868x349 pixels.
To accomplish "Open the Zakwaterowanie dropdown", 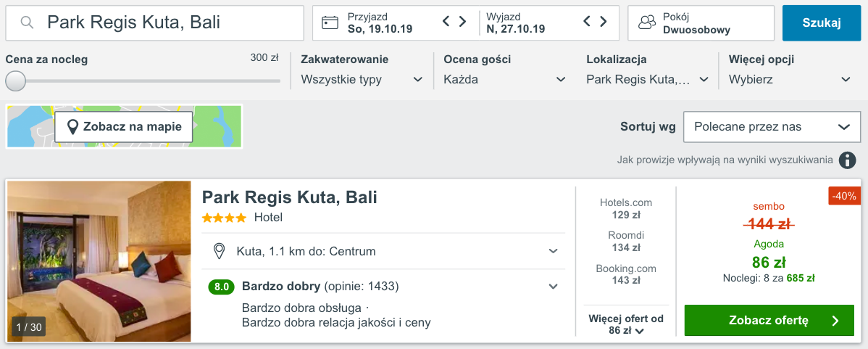I will pyautogui.click(x=362, y=79).
